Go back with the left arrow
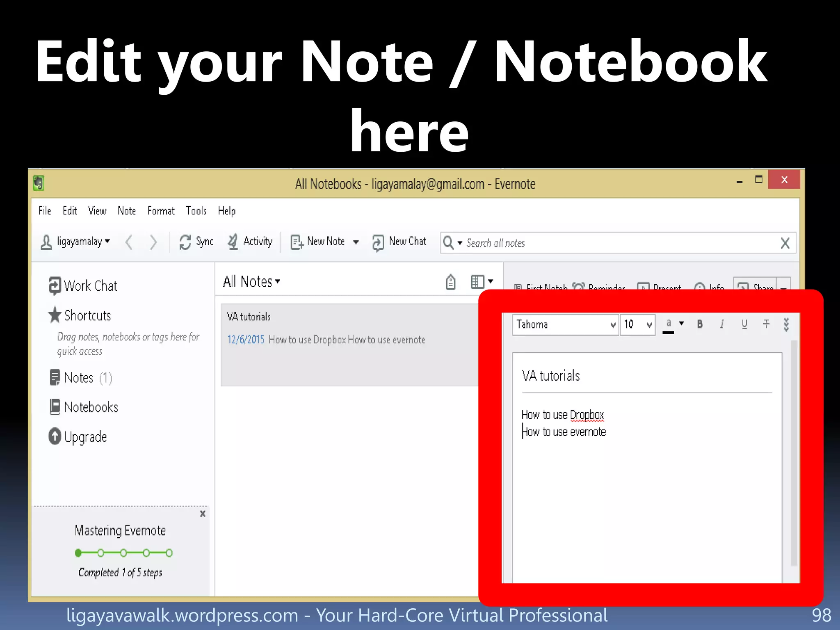 tap(129, 242)
